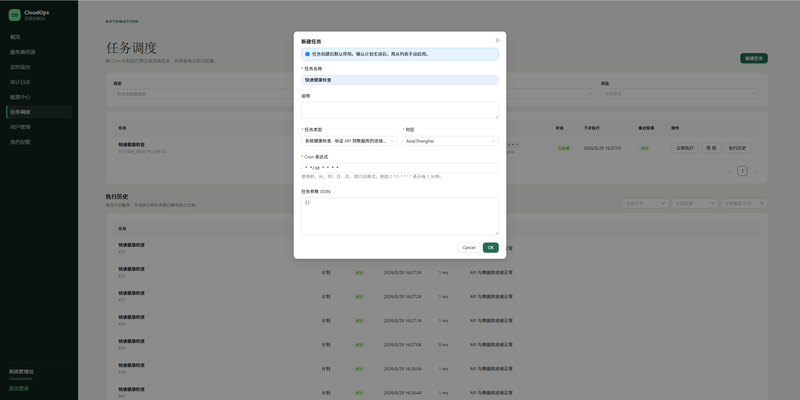Click the OK button in the dialog
This screenshot has height=400, width=800.
click(x=490, y=247)
